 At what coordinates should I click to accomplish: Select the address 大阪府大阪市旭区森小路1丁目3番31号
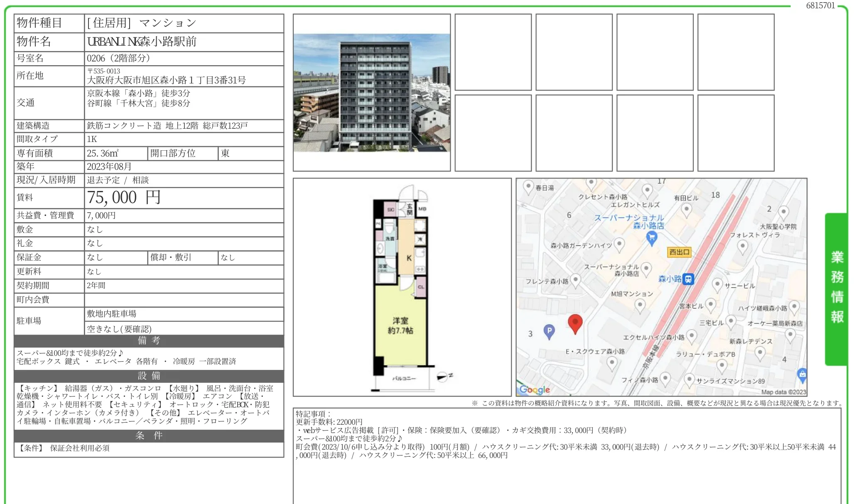[166, 80]
